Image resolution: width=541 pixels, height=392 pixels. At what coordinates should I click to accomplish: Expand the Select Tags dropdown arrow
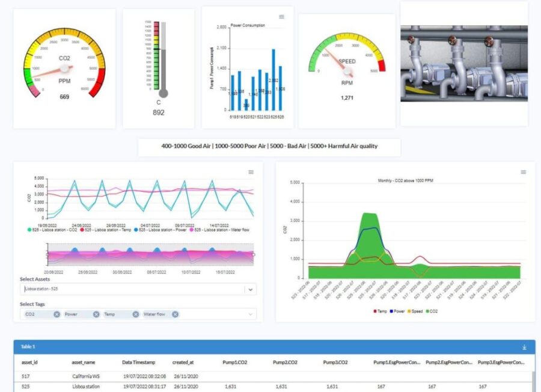(251, 314)
